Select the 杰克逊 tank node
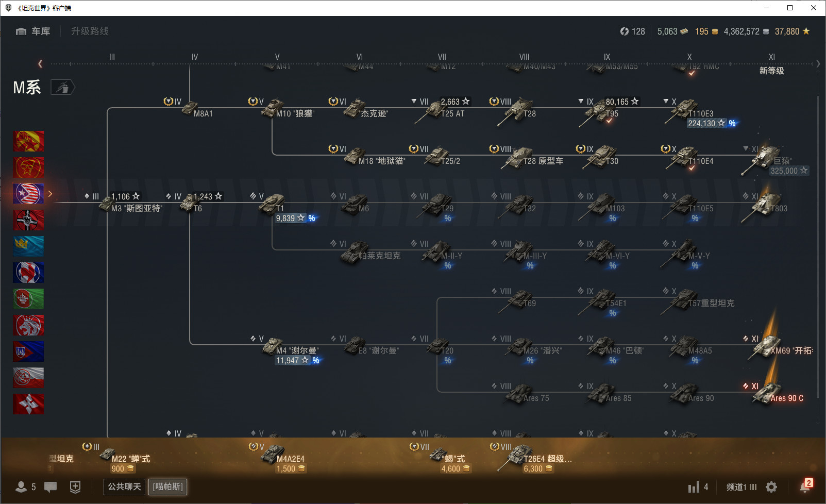 (359, 108)
